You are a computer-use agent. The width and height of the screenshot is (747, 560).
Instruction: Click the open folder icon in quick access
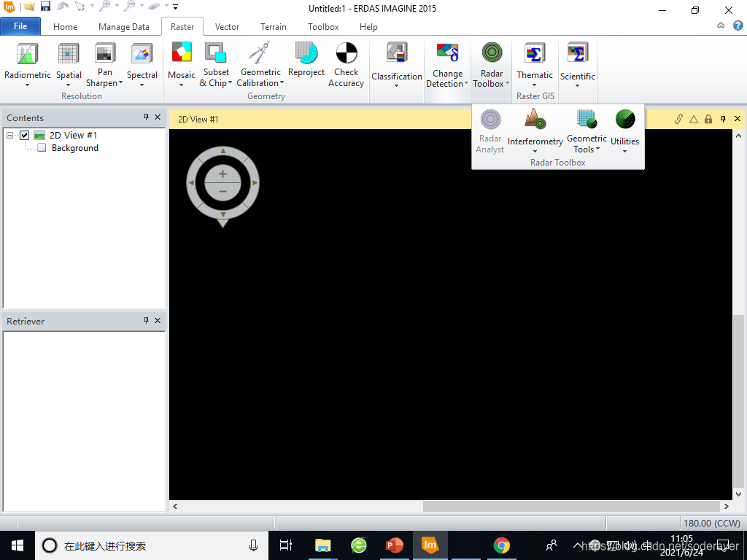[x=28, y=7]
